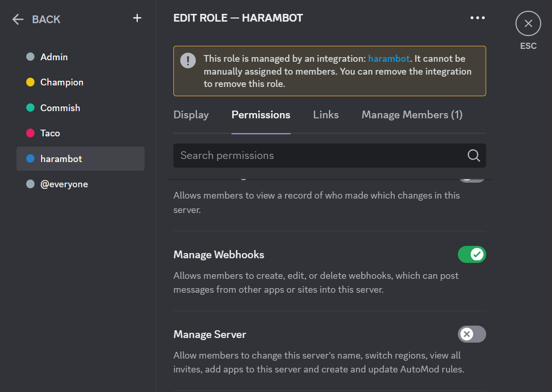Select the Taco role
Viewport: 552px width, 392px height.
(80, 133)
